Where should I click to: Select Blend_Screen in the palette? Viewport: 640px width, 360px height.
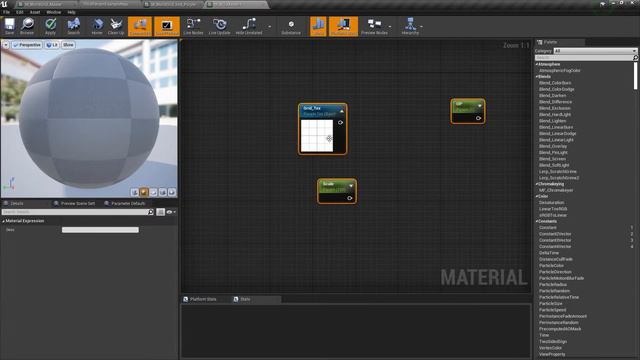click(x=552, y=159)
